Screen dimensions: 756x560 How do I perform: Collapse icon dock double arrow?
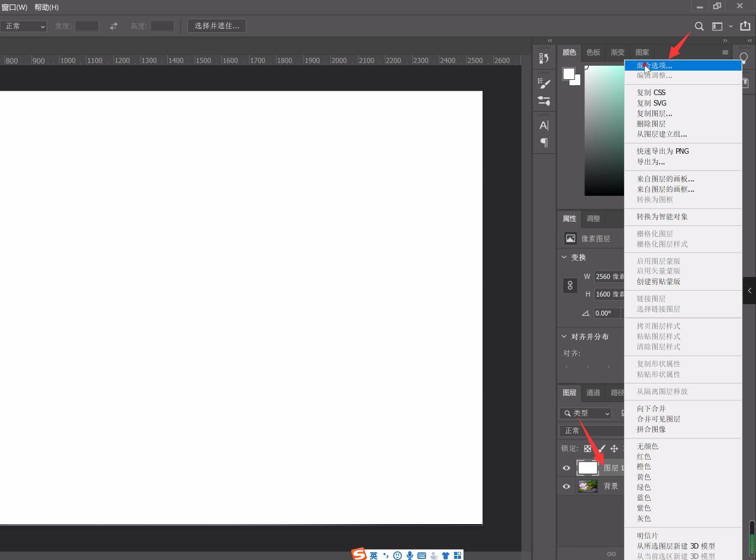pyautogui.click(x=550, y=41)
